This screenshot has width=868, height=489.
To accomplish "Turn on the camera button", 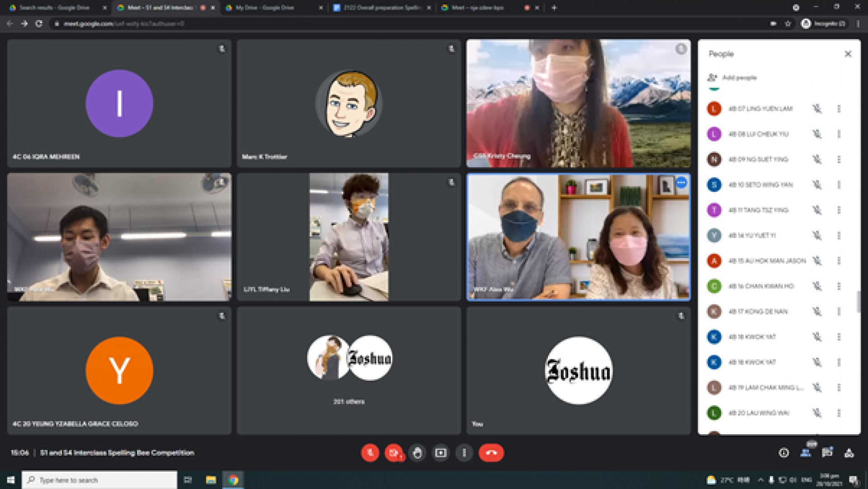I will (394, 453).
